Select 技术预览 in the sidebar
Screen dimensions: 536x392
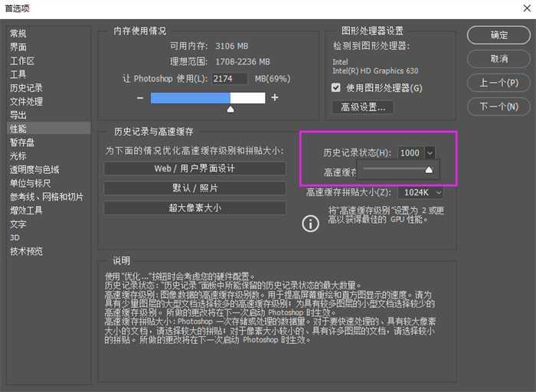click(x=26, y=251)
